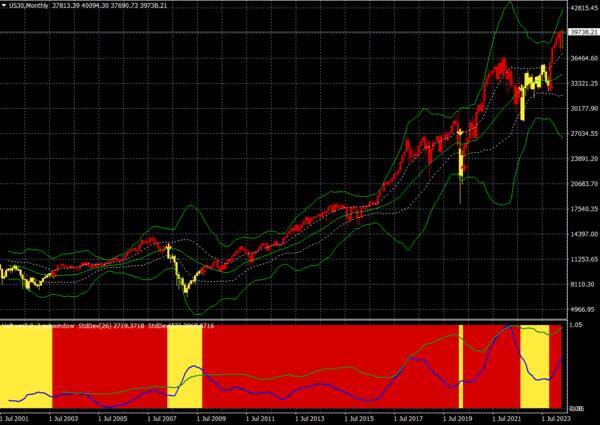The image size is (600, 425).
Task: Click the 1 Jul 2023 date label
Action: point(556,419)
